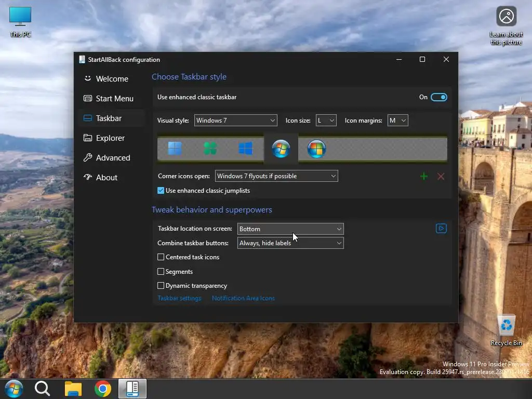The width and height of the screenshot is (532, 399).
Task: Expand the Corner icons open dropdown
Action: coord(276,176)
